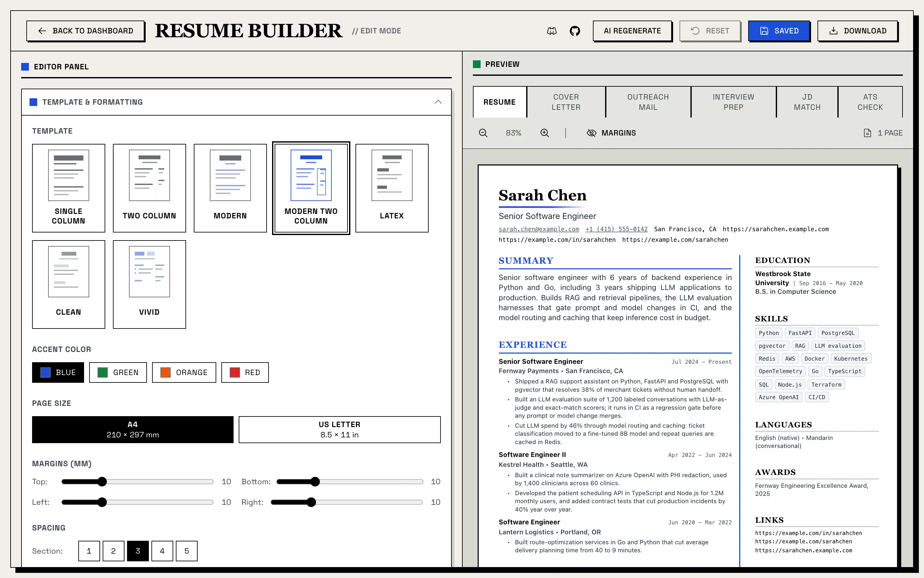This screenshot has width=924, height=578.
Task: Choose the Vivid template
Action: tap(149, 285)
